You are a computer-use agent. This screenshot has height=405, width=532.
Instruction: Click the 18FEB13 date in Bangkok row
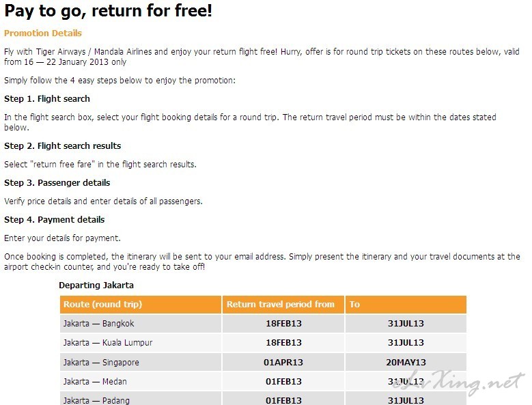click(x=283, y=323)
